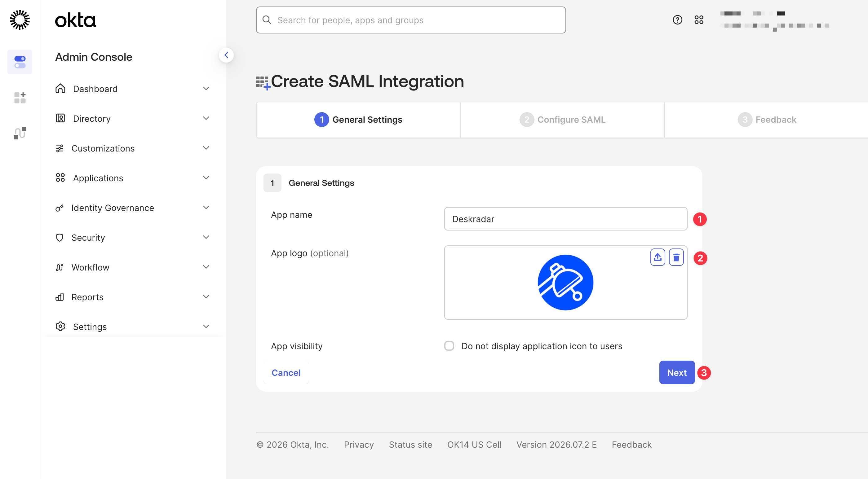Expand the Identity Governance chevron

click(x=206, y=208)
